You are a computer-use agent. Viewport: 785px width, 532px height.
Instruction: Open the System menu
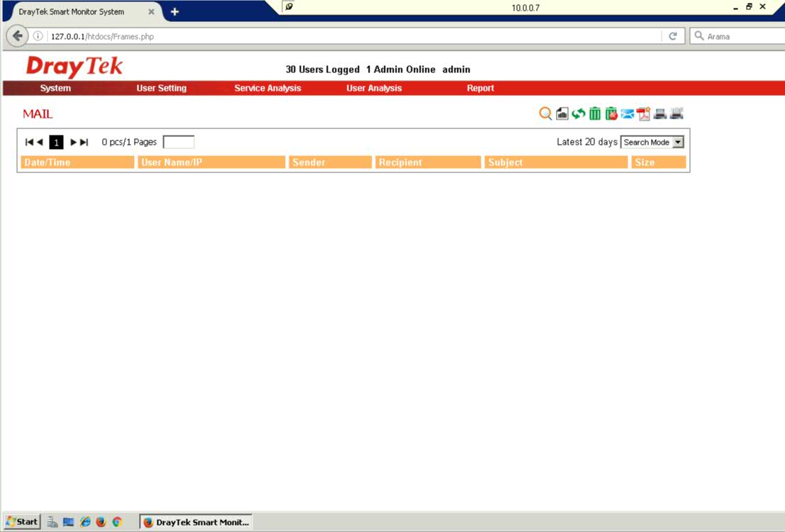point(55,89)
